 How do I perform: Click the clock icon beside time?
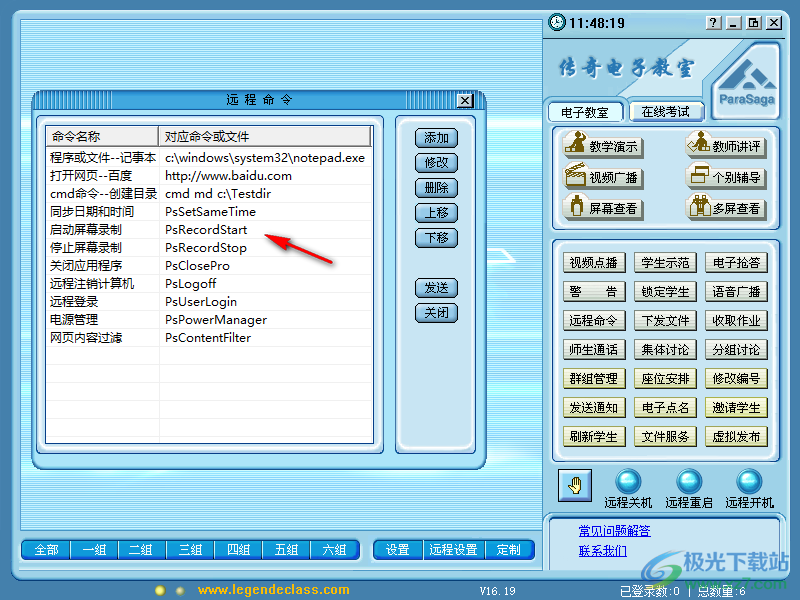(557, 22)
